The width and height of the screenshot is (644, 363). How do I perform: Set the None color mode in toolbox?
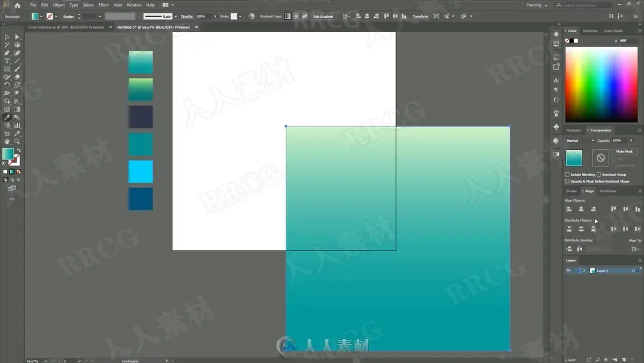(19, 172)
